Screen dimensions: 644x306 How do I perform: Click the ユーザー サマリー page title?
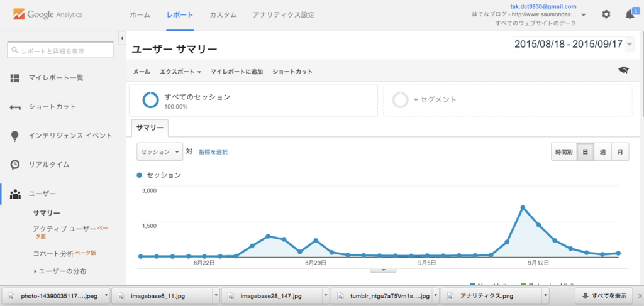174,50
